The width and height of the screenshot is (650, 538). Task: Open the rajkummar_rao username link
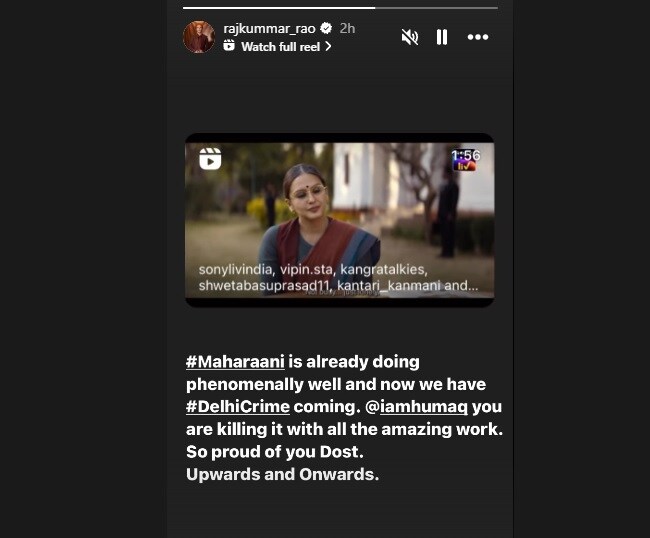269,29
